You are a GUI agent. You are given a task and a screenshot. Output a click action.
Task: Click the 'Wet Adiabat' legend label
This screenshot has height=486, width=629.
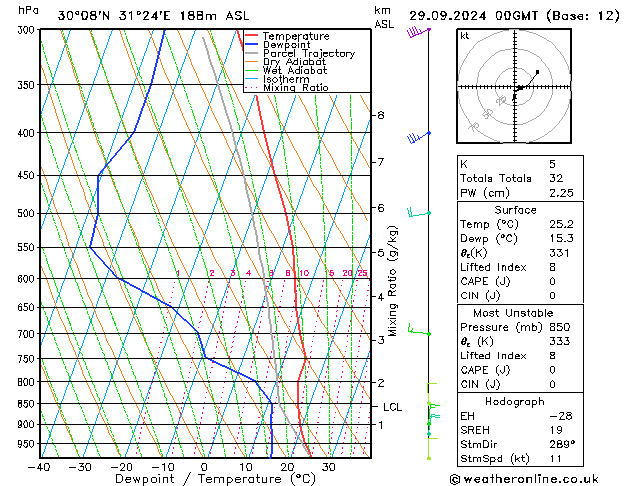[x=294, y=70]
